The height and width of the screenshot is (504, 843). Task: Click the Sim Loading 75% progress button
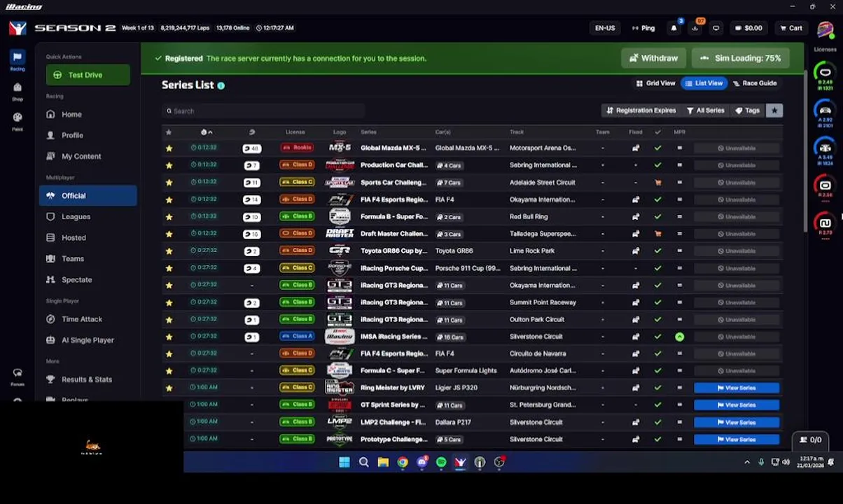pos(740,58)
